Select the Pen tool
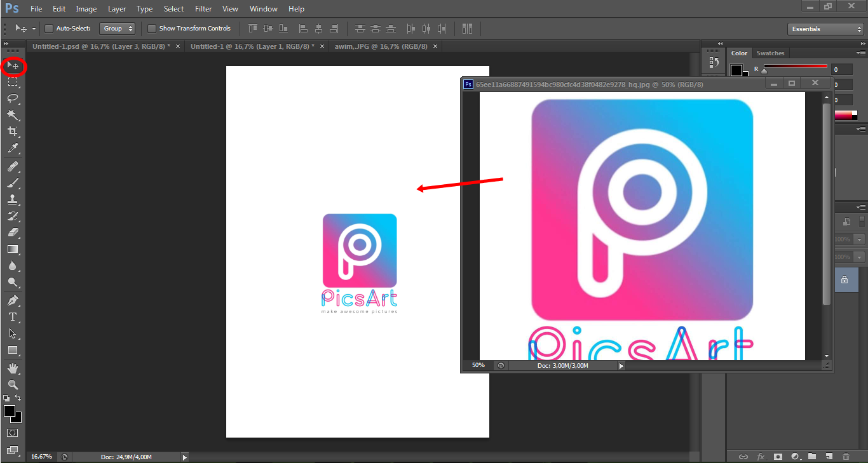Screen dimensions: 868x463 [13, 300]
